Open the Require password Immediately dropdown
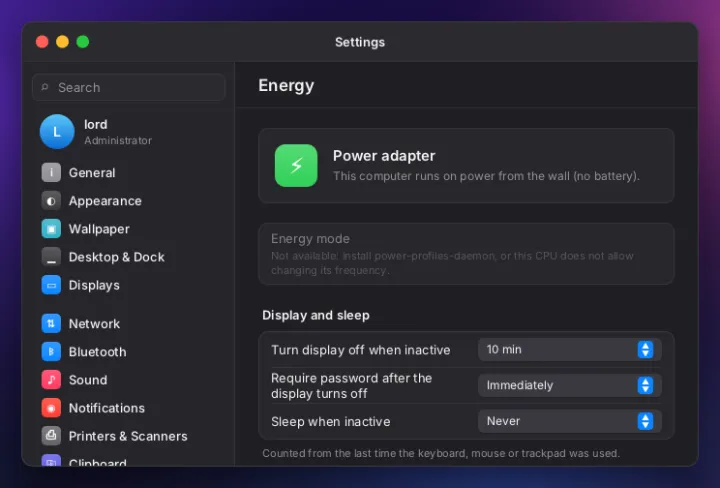The width and height of the screenshot is (720, 488). click(x=569, y=385)
